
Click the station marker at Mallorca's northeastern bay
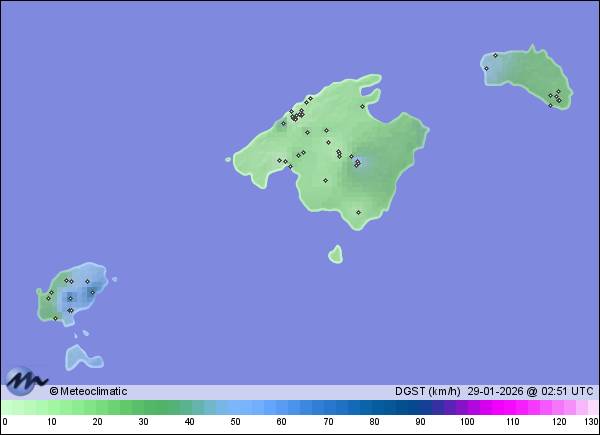[x=363, y=106]
